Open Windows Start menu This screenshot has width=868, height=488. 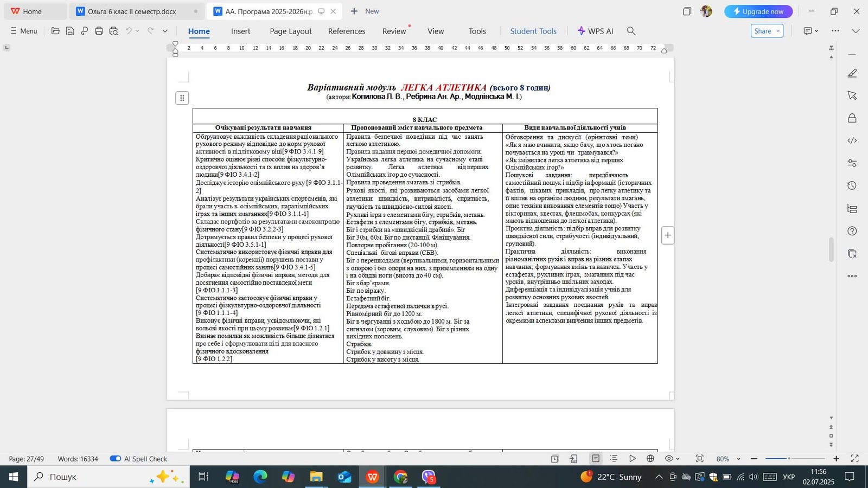[14, 477]
